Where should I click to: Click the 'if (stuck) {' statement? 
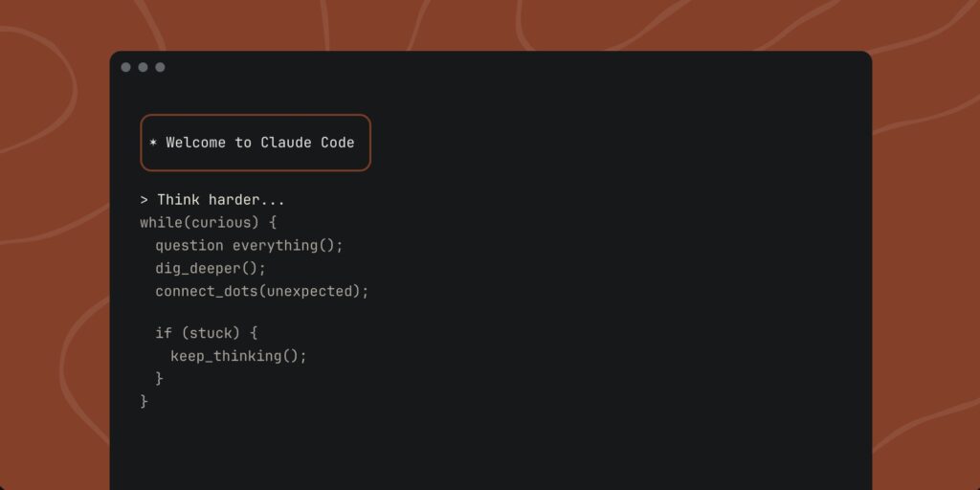pos(207,333)
